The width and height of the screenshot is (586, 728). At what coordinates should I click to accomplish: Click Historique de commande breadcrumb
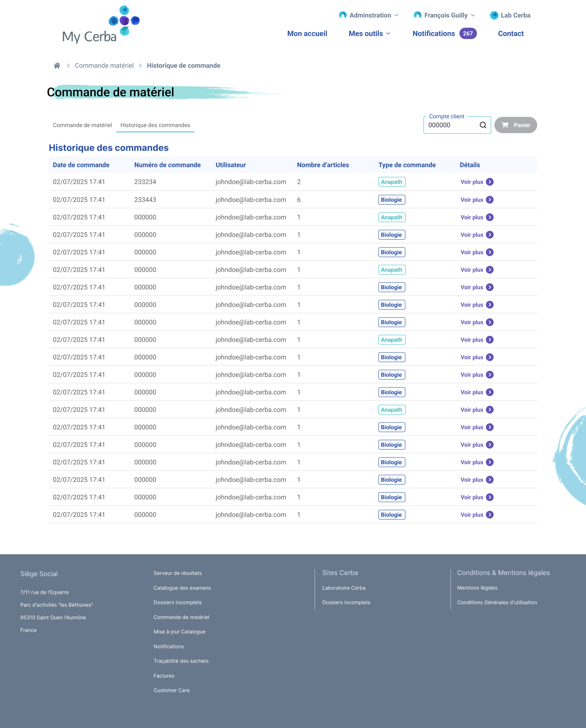click(184, 66)
